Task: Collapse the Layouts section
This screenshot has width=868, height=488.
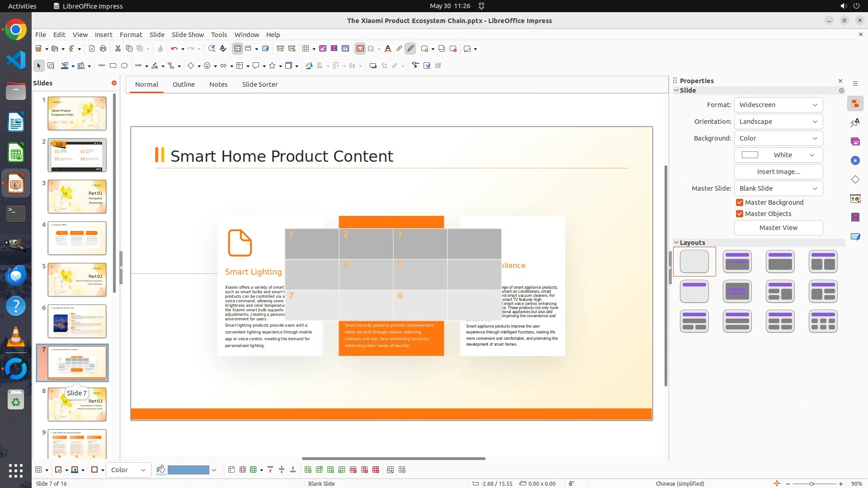Action: (x=677, y=243)
